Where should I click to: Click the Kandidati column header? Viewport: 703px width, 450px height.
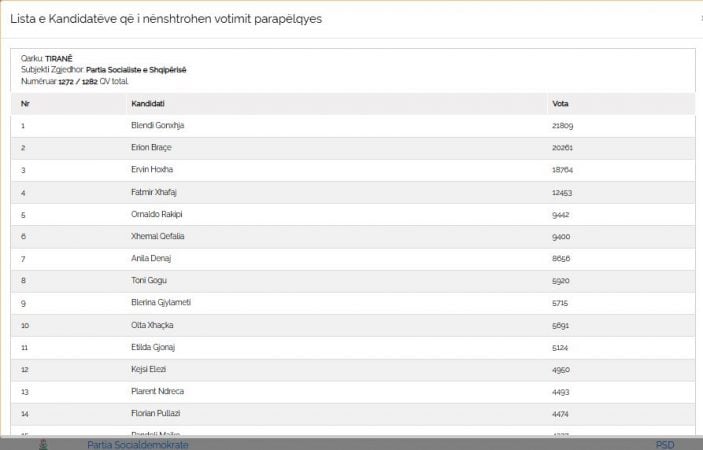point(148,104)
